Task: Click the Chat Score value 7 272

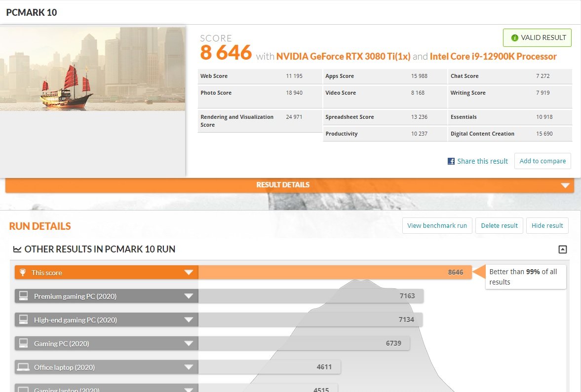Action: [543, 76]
